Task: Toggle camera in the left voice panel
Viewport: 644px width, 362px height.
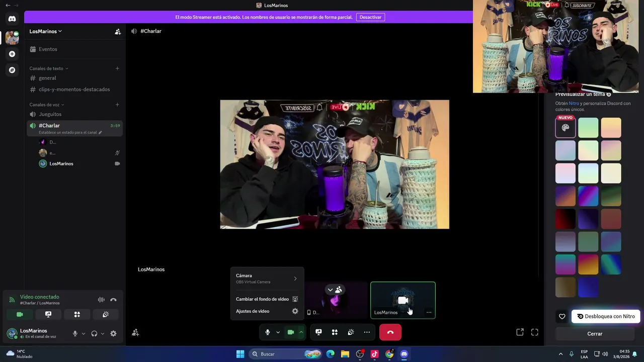Action: [x=20, y=314]
